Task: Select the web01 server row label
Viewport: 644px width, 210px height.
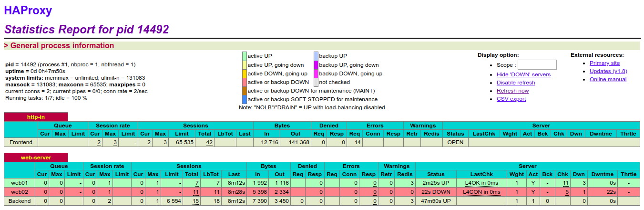Action: tap(20, 183)
